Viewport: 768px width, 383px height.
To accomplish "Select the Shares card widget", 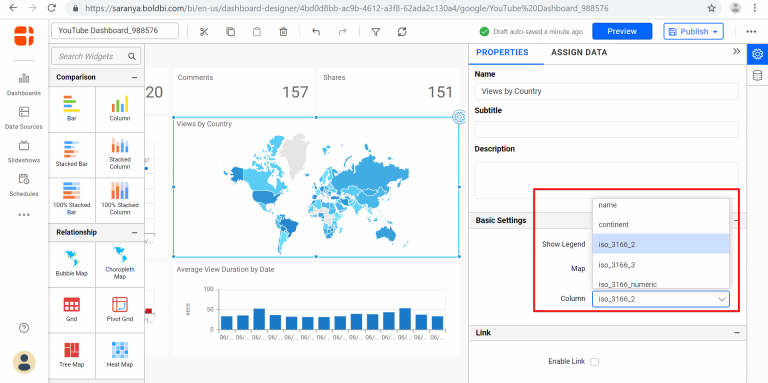I will tap(388, 90).
